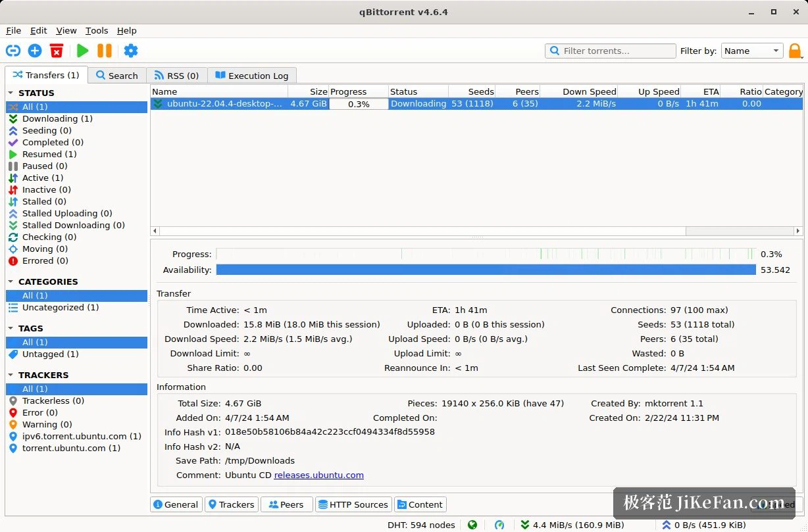Open Options via the blue gear icon

[x=131, y=51]
